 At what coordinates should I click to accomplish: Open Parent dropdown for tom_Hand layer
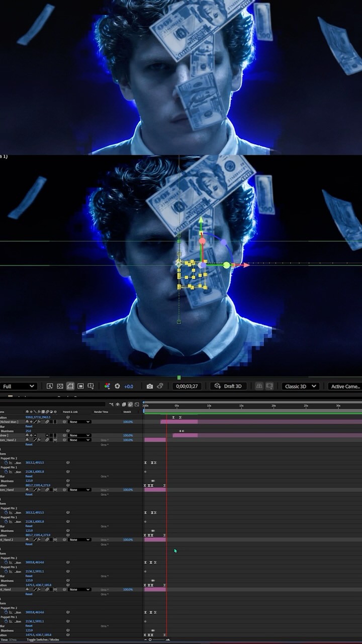[80, 490]
